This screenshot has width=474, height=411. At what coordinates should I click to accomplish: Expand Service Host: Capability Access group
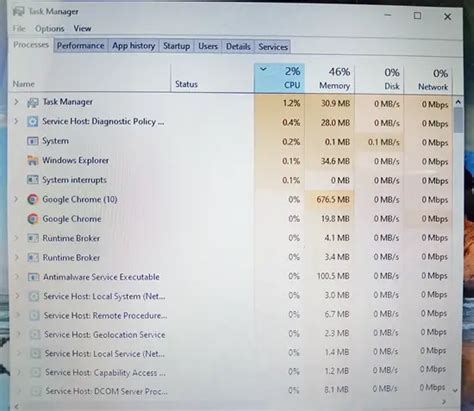pos(19,372)
